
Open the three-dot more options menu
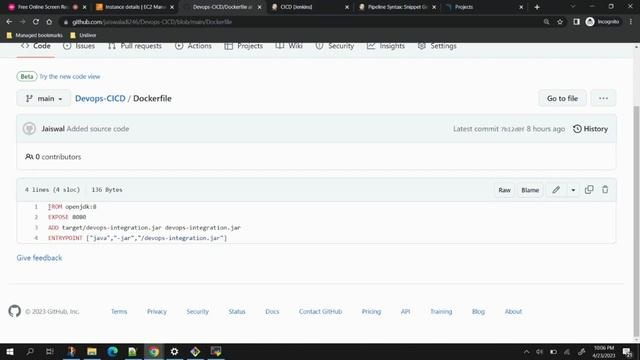click(603, 98)
